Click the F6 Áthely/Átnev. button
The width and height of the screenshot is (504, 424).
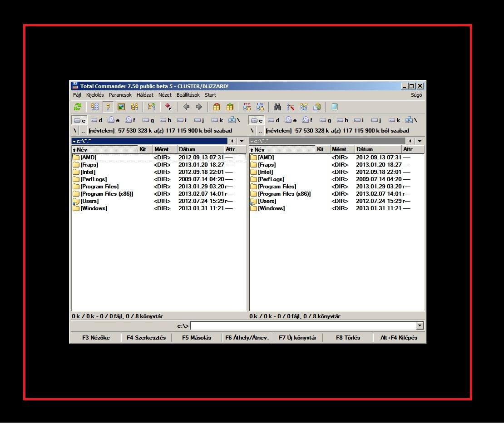click(x=247, y=338)
